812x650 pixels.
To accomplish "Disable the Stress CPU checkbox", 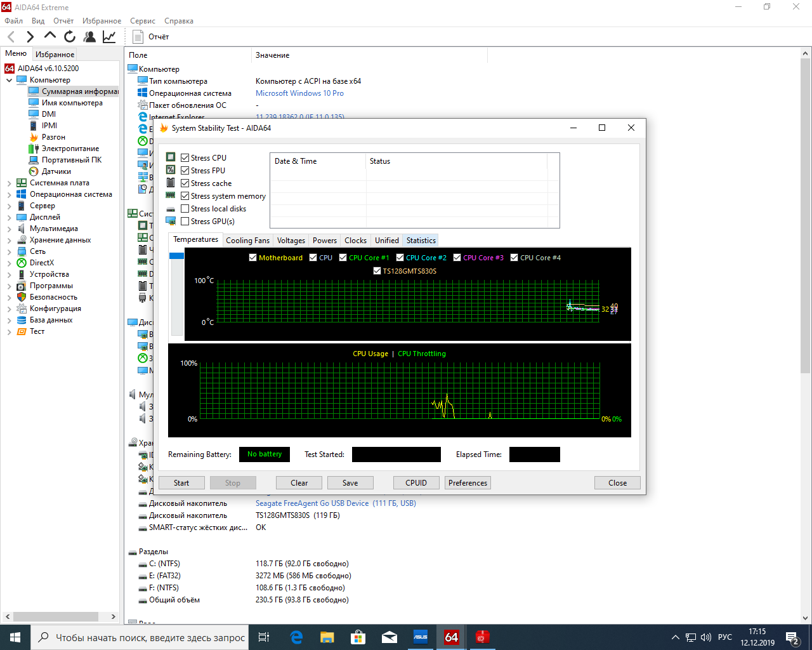I will click(185, 158).
